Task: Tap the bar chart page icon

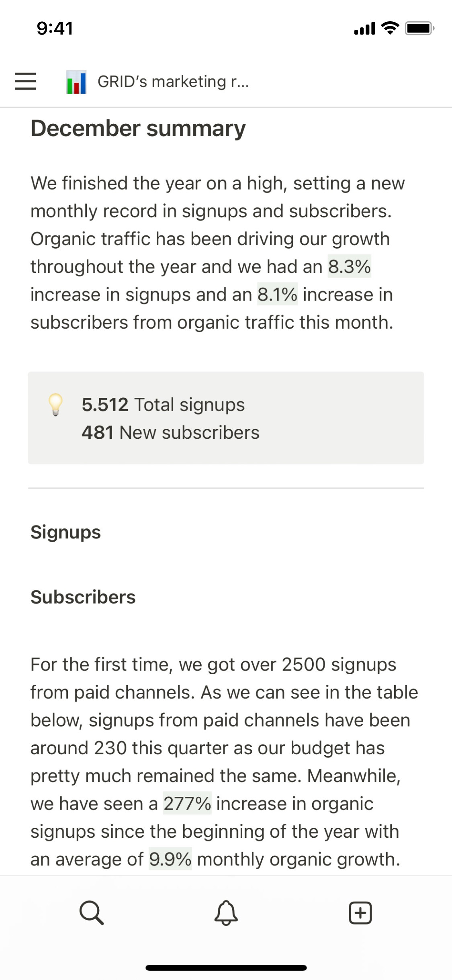Action: coord(76,82)
